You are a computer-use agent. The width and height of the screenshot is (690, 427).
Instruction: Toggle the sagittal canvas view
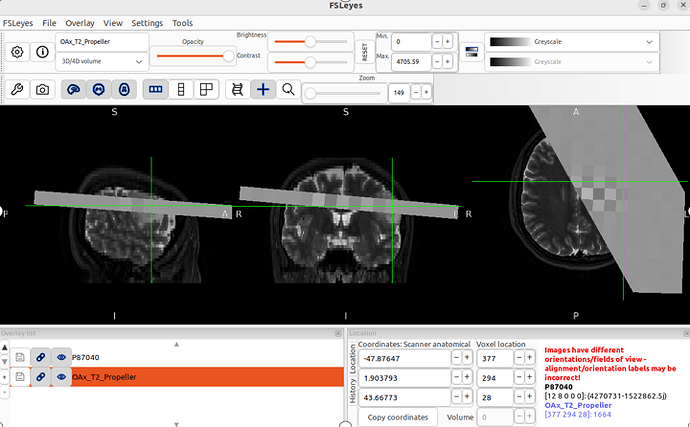(73, 90)
